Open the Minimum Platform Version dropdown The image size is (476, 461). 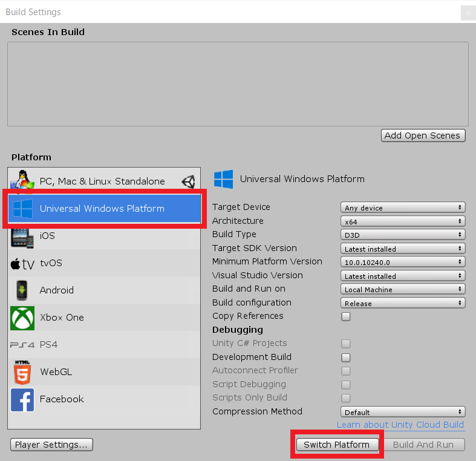(403, 262)
